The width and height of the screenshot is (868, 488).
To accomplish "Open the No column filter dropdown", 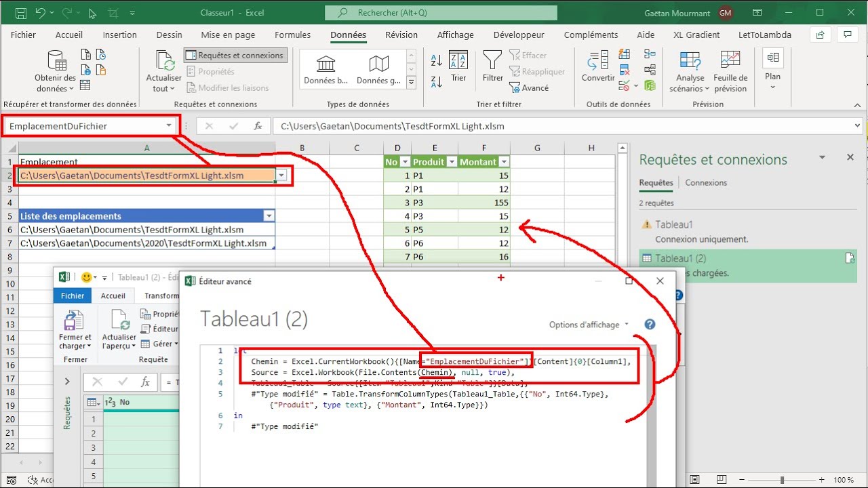I will (x=405, y=162).
